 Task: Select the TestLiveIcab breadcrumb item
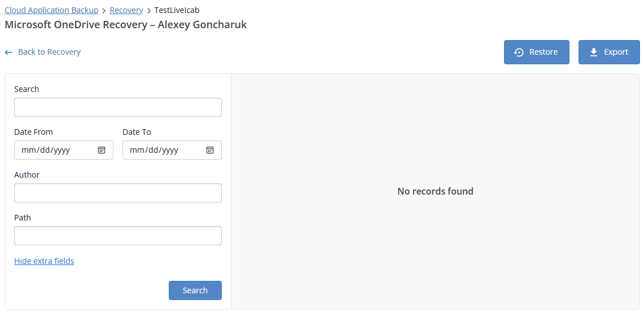coord(177,10)
